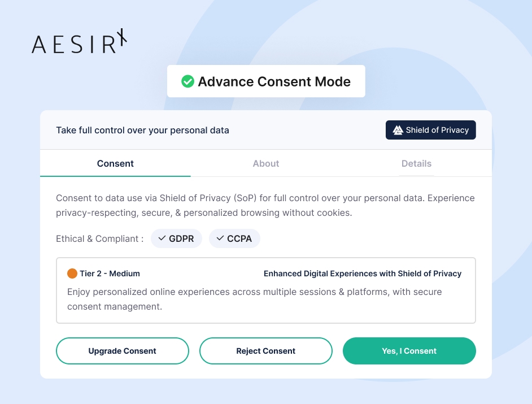Toggle the CCPA compliance badge
The height and width of the screenshot is (404, 532).
[234, 238]
